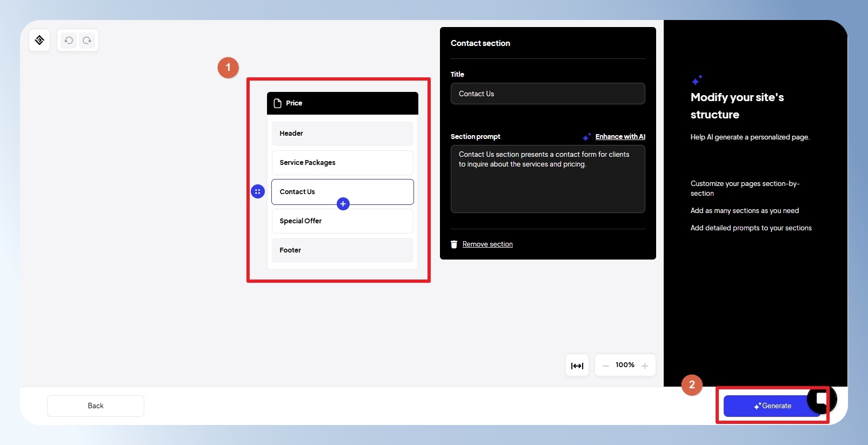The width and height of the screenshot is (868, 445).
Task: Click Enhance with AI link
Action: pyautogui.click(x=620, y=137)
